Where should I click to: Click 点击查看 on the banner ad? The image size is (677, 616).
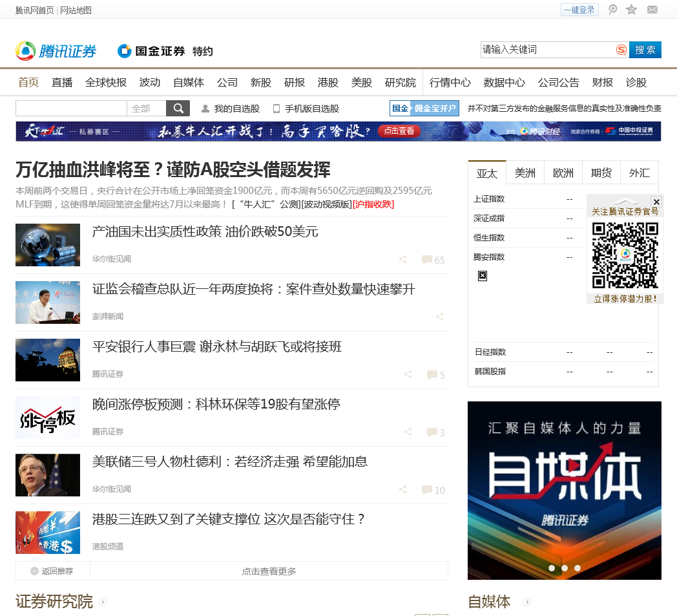coord(399,131)
